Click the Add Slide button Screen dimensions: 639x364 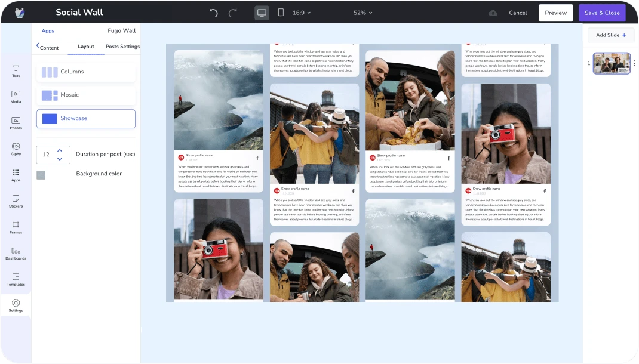[x=611, y=35]
